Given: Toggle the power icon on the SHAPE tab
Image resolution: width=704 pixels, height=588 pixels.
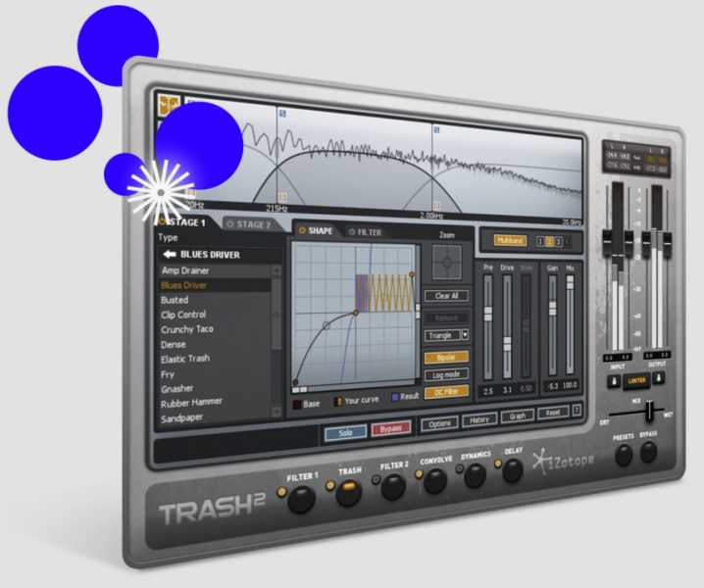Looking at the screenshot, I should pos(302,230).
